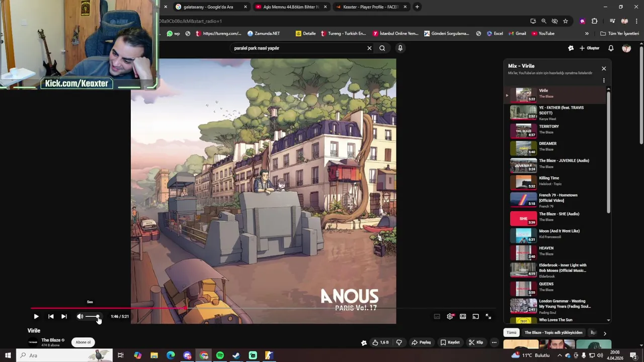Skip to the previous track in player
644x362 pixels.
51,316
